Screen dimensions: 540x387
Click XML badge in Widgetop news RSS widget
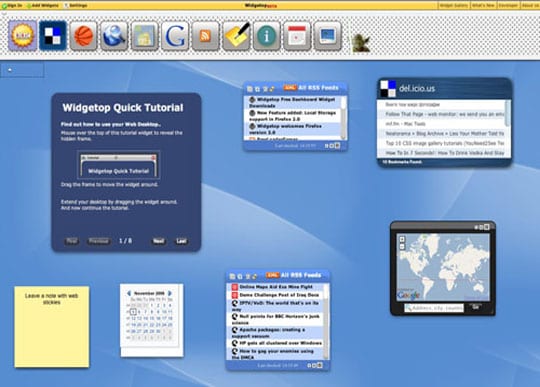coord(290,88)
